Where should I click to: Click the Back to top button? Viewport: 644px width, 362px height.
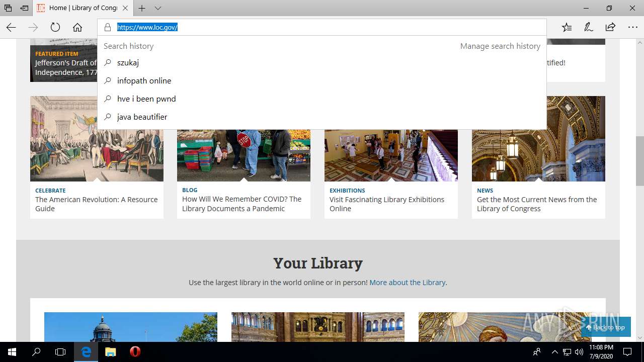coord(606,327)
